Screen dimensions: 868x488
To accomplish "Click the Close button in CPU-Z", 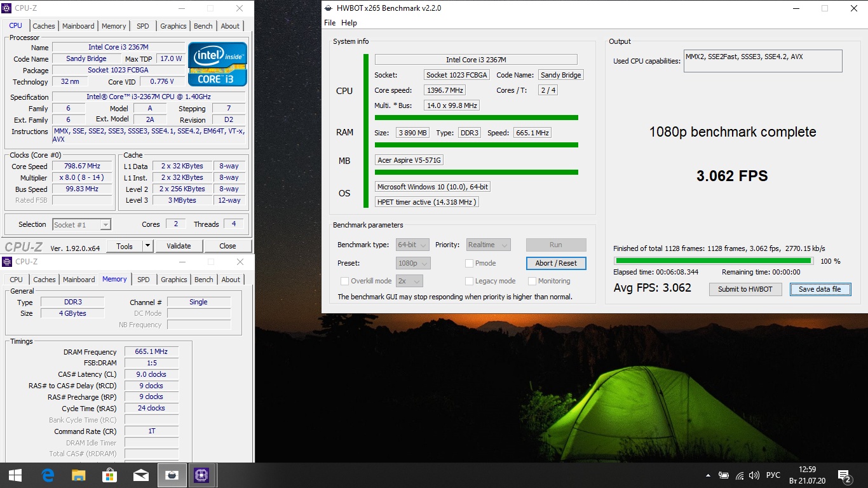I will point(227,246).
